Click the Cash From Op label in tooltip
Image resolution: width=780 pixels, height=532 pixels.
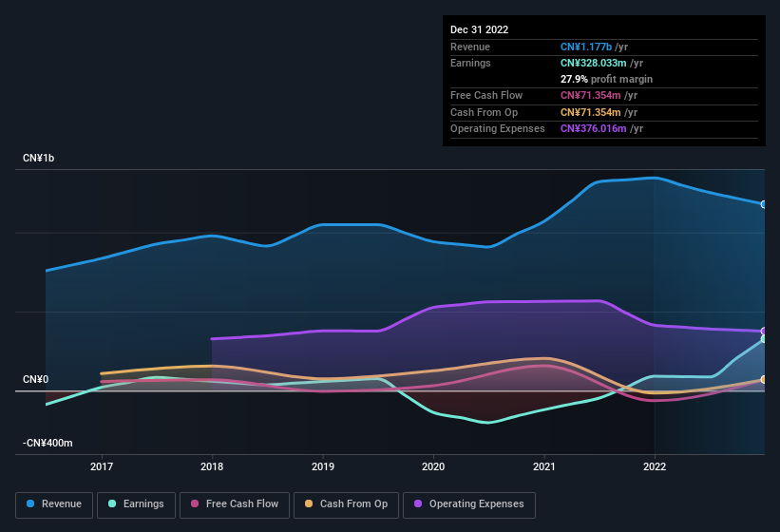click(484, 112)
